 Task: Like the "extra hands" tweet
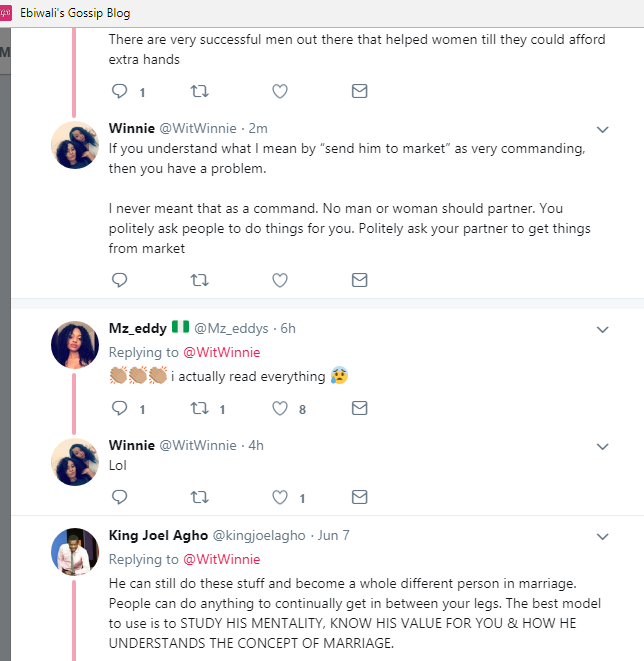280,91
